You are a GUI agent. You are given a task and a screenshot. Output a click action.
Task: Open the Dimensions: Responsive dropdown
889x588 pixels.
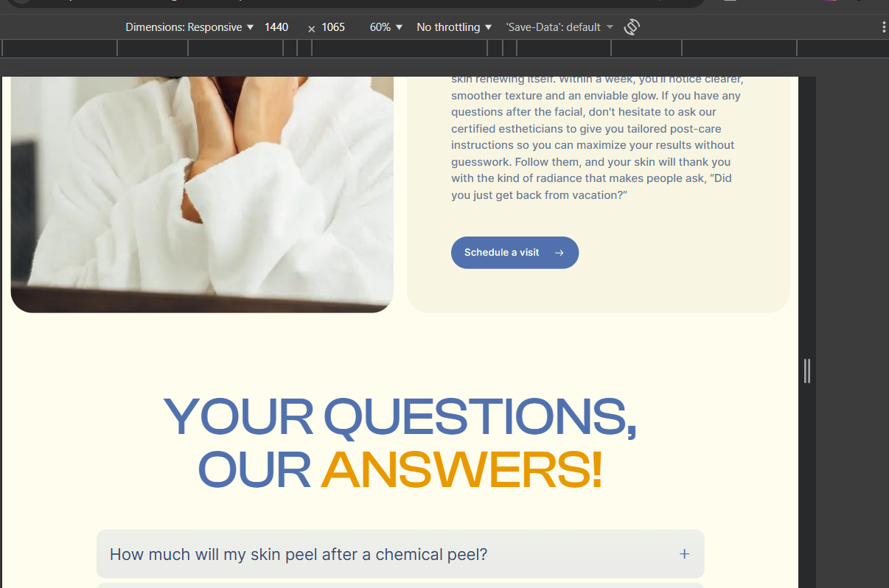pyautogui.click(x=189, y=27)
